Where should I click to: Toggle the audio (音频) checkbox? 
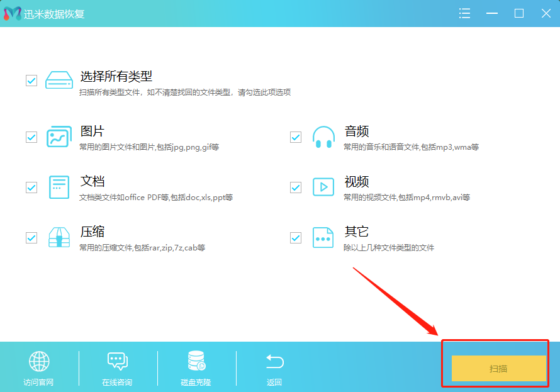(296, 137)
